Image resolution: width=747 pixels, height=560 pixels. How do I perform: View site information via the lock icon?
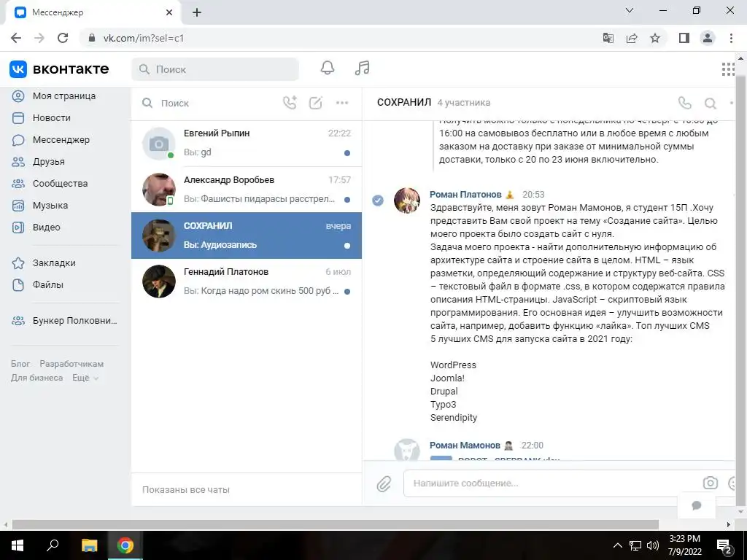(x=92, y=38)
